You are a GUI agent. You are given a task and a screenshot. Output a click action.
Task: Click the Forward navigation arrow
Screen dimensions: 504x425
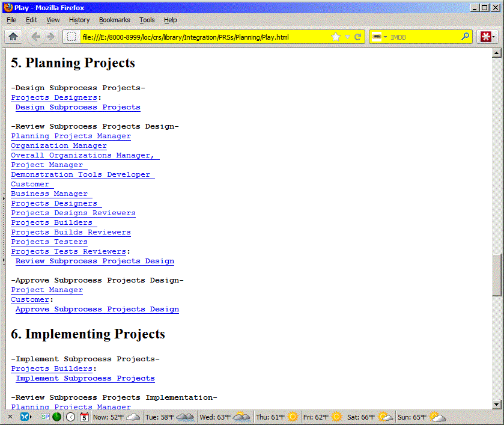tap(51, 37)
